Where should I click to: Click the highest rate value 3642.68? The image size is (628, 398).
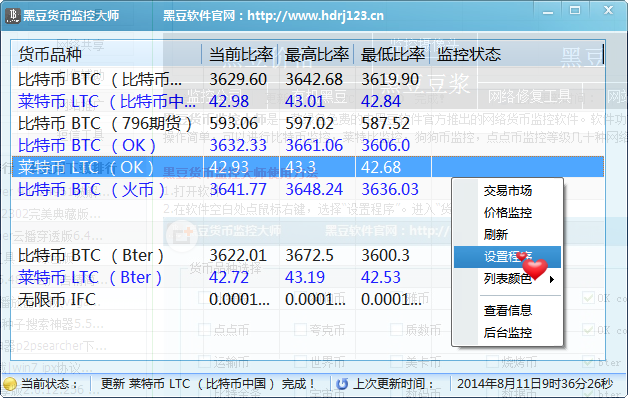[x=314, y=79]
